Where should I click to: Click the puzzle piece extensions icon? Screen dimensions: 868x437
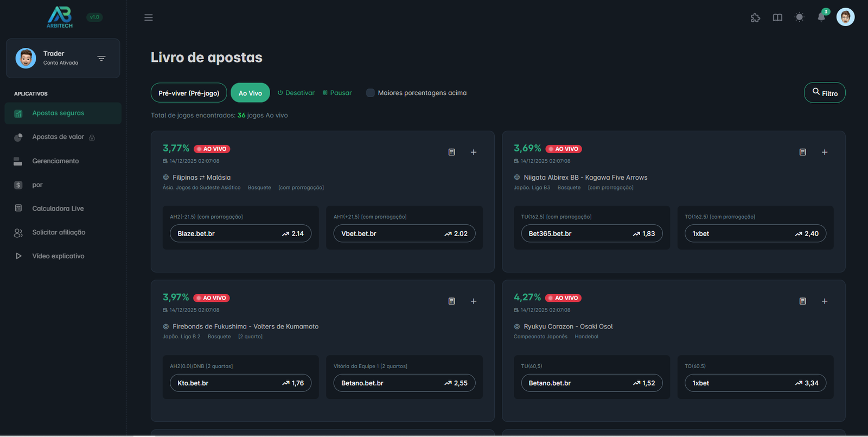[x=755, y=17]
